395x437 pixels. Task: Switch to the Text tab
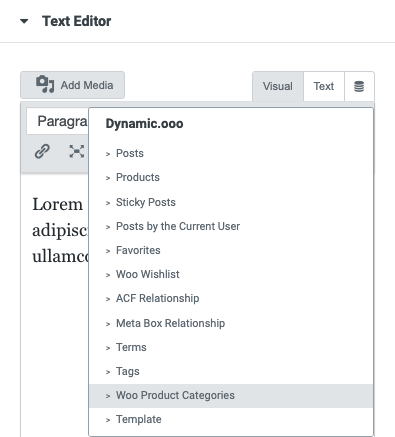[324, 86]
